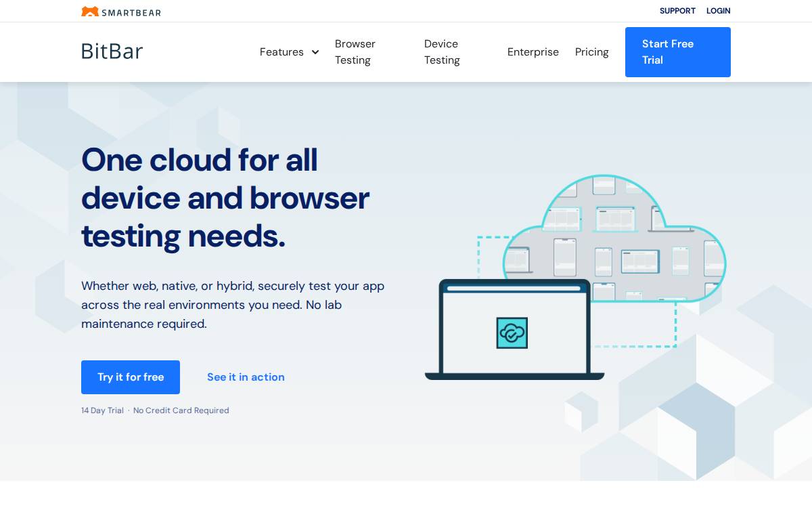Screen dimensions: 812x508
Task: Click See it in action link
Action: (246, 377)
